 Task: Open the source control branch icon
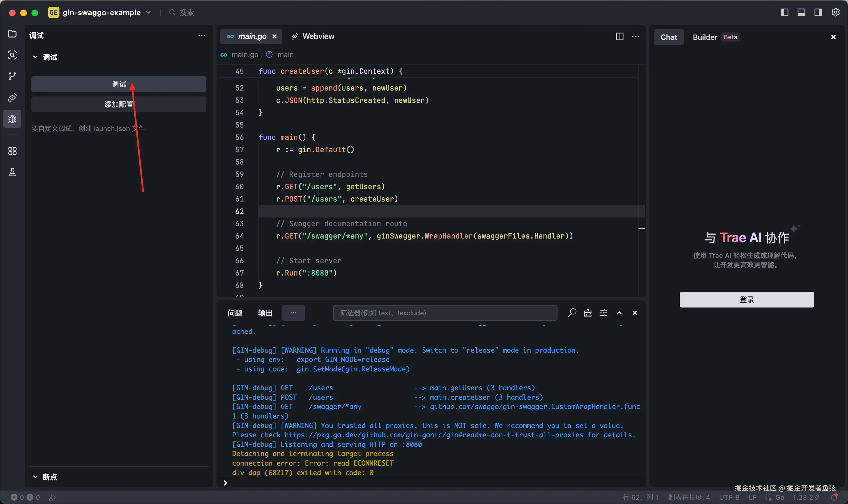tap(12, 76)
